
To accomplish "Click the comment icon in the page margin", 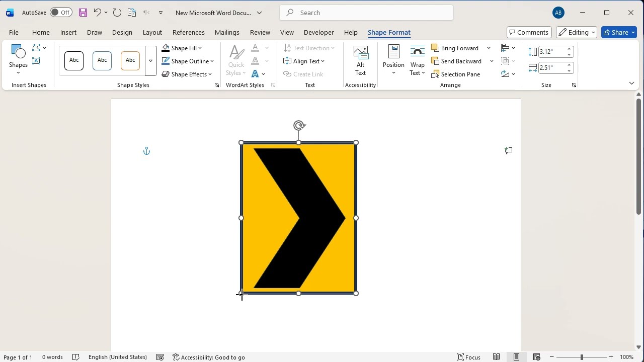I will [509, 150].
